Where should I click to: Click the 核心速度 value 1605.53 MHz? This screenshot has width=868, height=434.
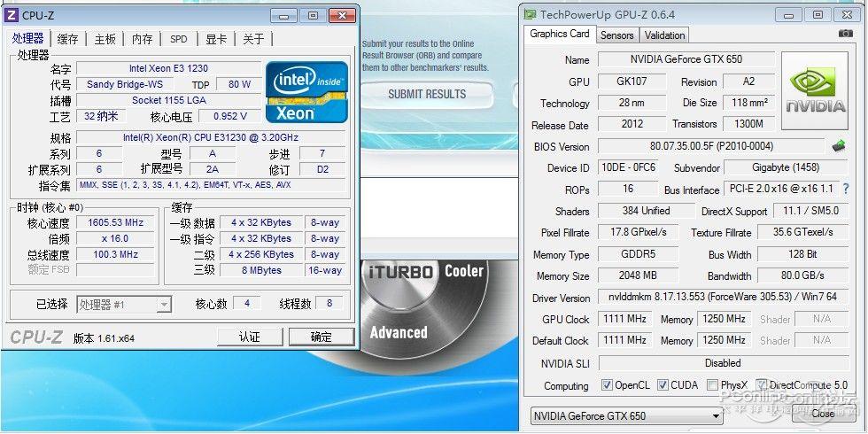tap(116, 222)
